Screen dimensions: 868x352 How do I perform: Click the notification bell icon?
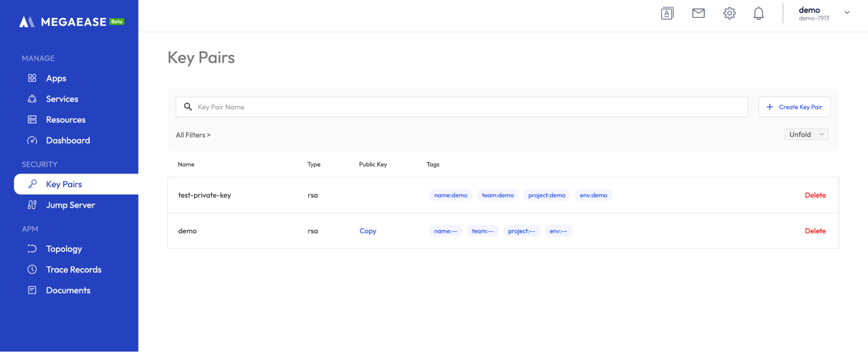758,13
